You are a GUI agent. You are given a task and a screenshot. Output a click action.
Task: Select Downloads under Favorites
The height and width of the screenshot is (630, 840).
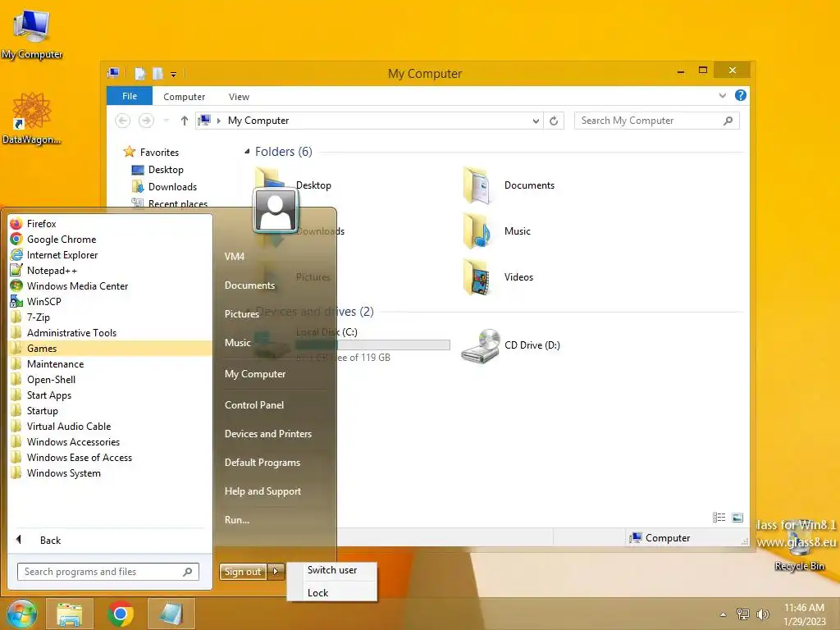172,186
